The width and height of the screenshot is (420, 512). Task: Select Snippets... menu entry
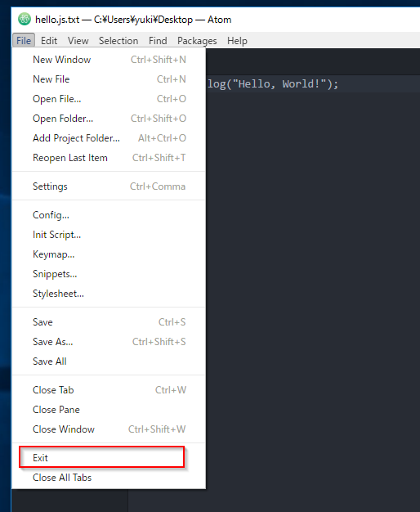tap(109, 274)
